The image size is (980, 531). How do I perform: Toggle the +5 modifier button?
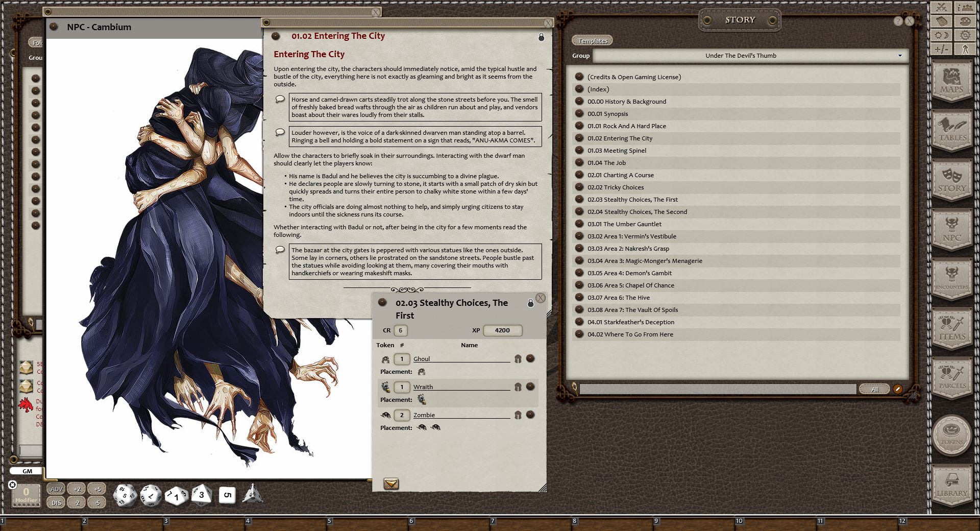point(97,489)
